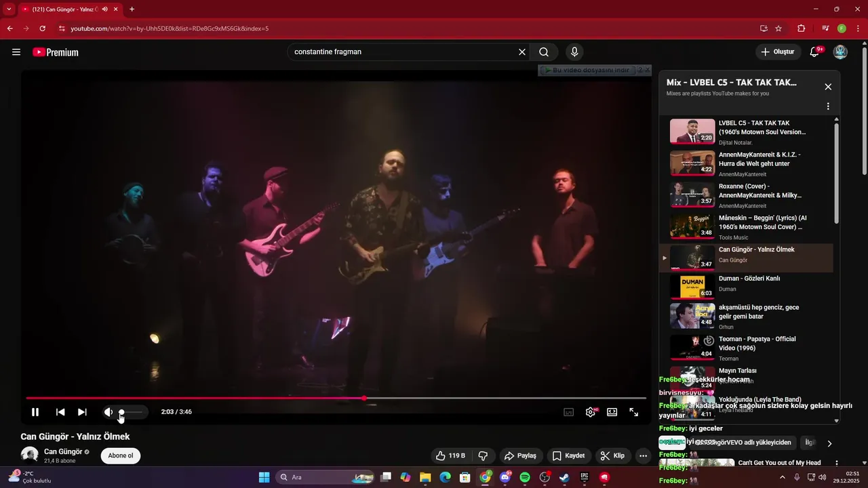Open Chrome media controls icon
The image size is (868, 488).
coord(825,28)
